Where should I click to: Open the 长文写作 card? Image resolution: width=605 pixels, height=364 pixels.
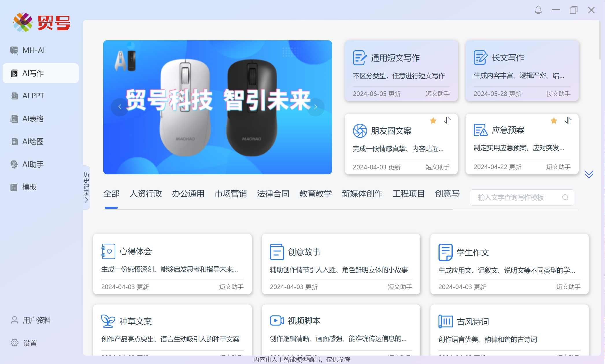point(522,71)
